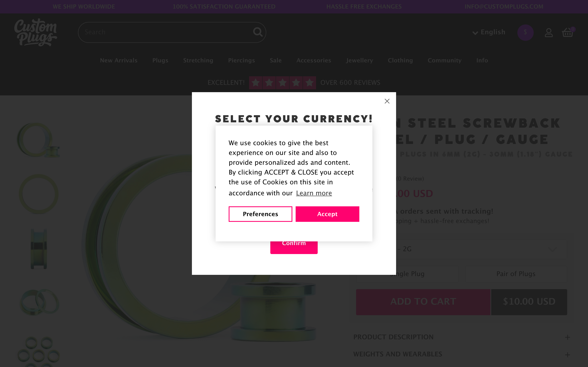Click the purple dollar currency icon
The width and height of the screenshot is (588, 367).
(525, 33)
